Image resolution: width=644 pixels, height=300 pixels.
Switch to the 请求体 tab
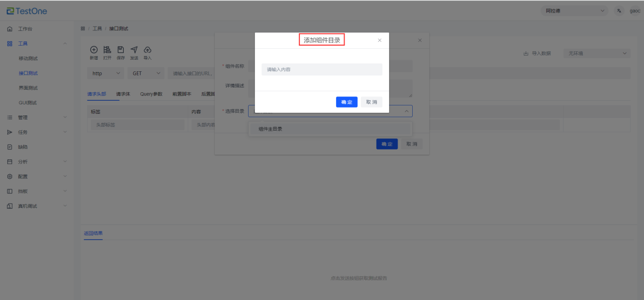coord(123,94)
